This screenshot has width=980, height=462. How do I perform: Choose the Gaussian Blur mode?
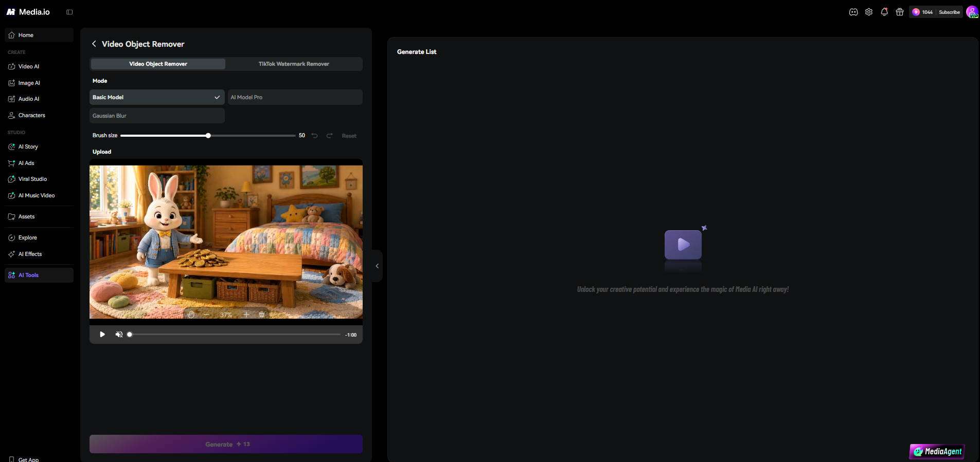[157, 116]
